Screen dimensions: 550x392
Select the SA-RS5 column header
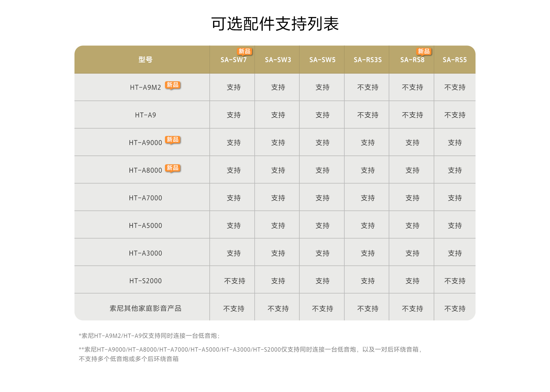455,60
